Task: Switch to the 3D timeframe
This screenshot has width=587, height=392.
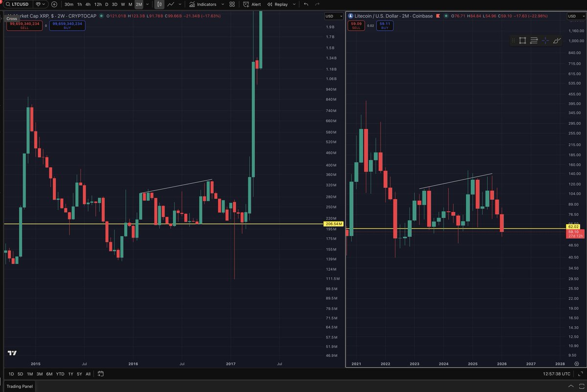Action: [x=114, y=4]
